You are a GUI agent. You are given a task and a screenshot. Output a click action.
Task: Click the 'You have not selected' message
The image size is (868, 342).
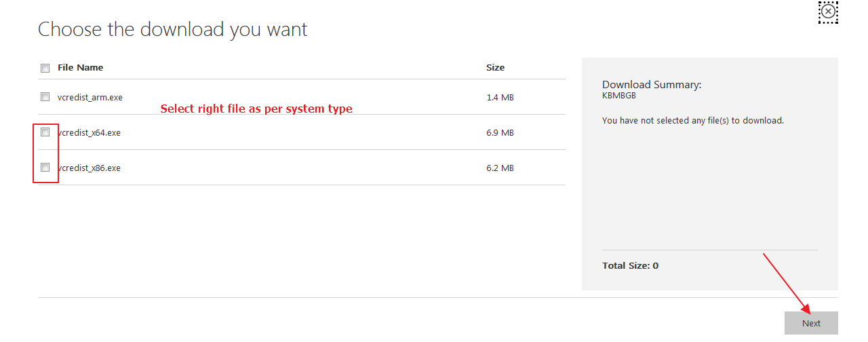(692, 121)
